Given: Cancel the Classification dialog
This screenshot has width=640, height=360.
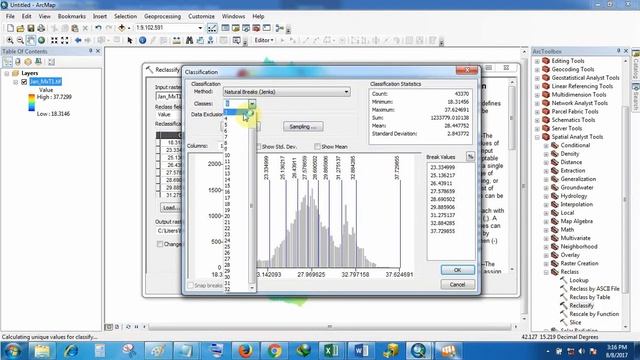Looking at the screenshot, I should click(458, 284).
